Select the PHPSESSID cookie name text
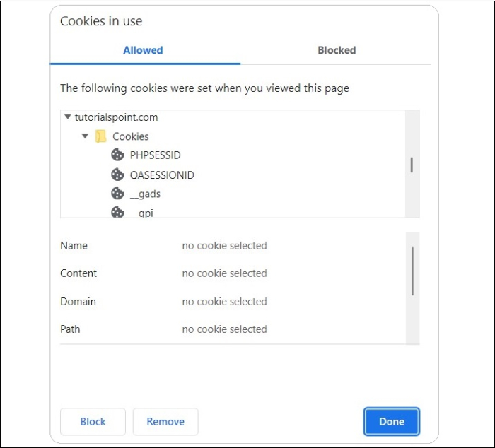This screenshot has width=495, height=448. (x=155, y=155)
